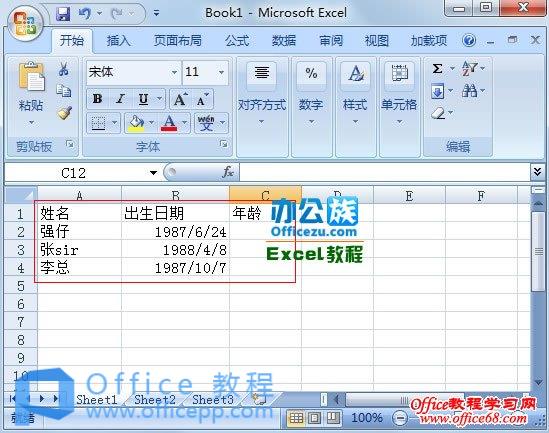
Task: Click inside the formula bar
Action: [385, 172]
